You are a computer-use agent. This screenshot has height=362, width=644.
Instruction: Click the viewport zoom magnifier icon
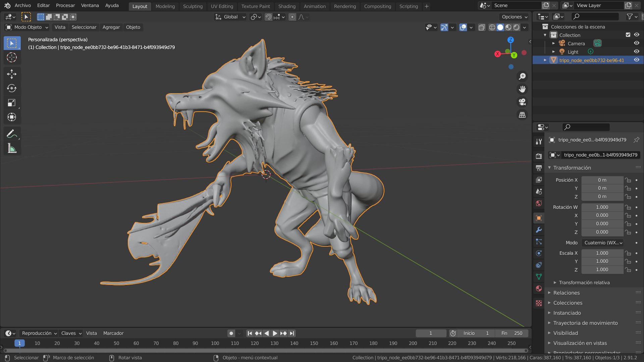522,76
